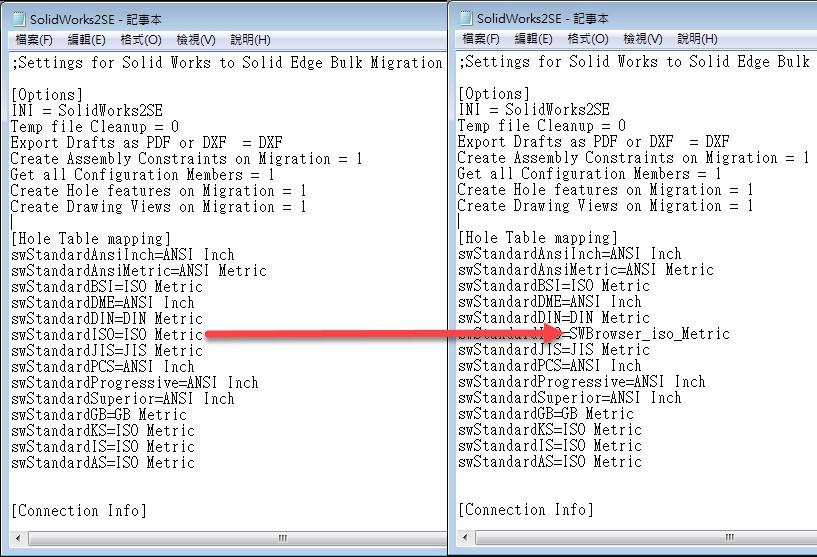Click 'swStandardAnsiMetric=ANSI Metric' in left window

pyautogui.click(x=139, y=271)
